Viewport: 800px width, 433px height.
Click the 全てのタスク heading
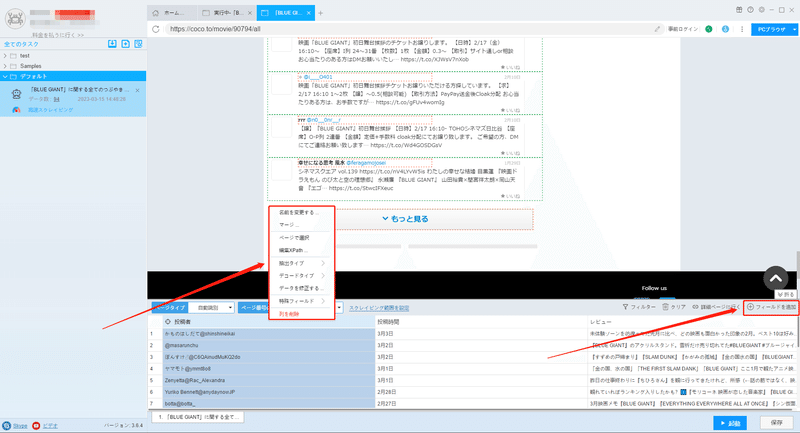[x=21, y=44]
